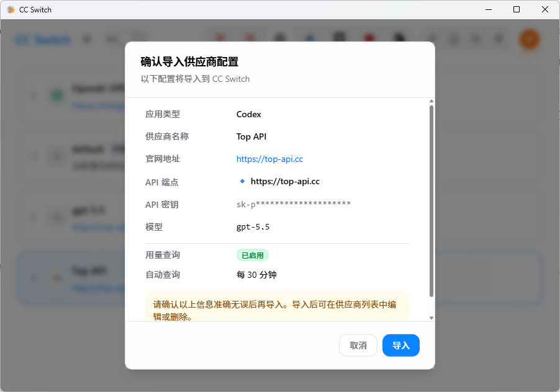Click the 已启用 status badge
The width and height of the screenshot is (560, 392).
(253, 256)
